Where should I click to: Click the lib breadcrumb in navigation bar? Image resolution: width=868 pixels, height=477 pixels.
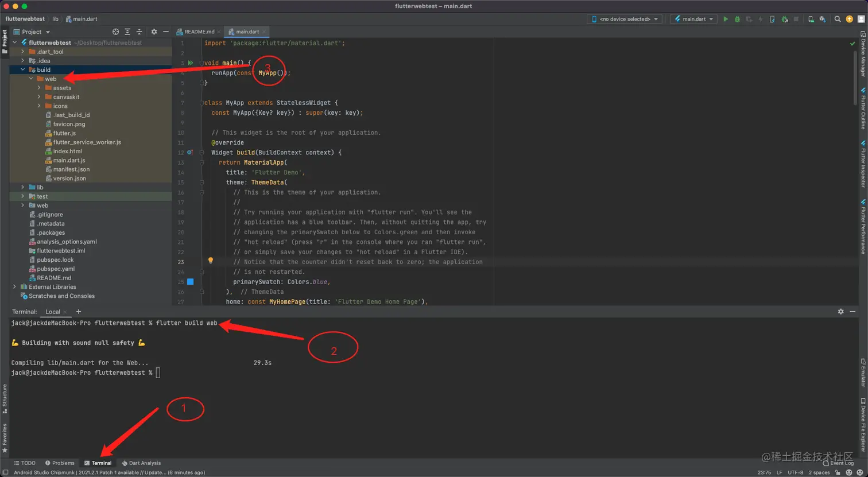(56, 19)
